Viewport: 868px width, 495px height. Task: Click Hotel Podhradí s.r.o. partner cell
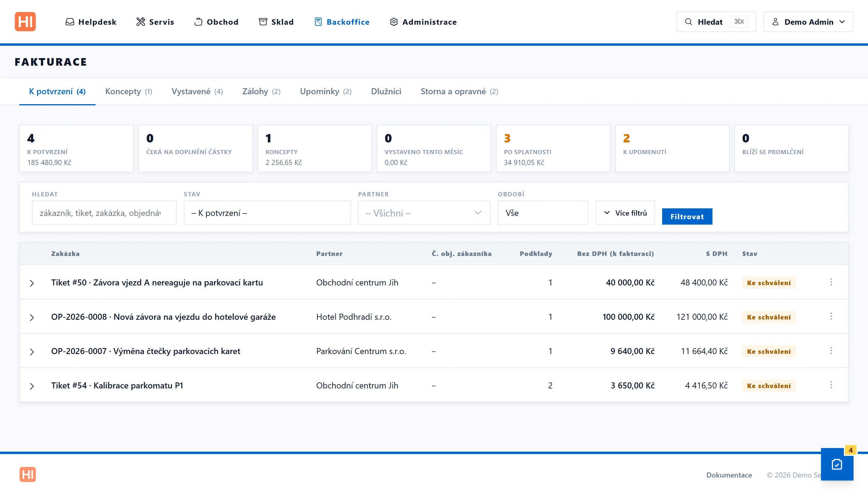pyautogui.click(x=354, y=317)
